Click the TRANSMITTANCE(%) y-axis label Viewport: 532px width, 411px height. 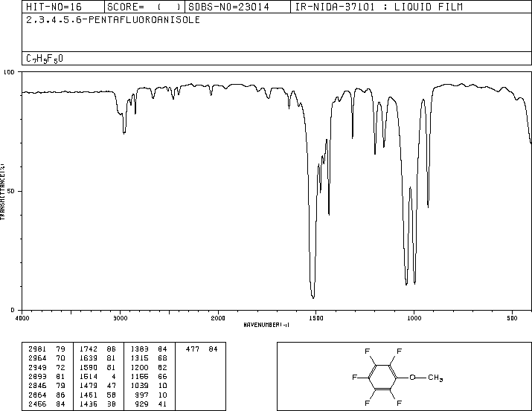click(2, 192)
